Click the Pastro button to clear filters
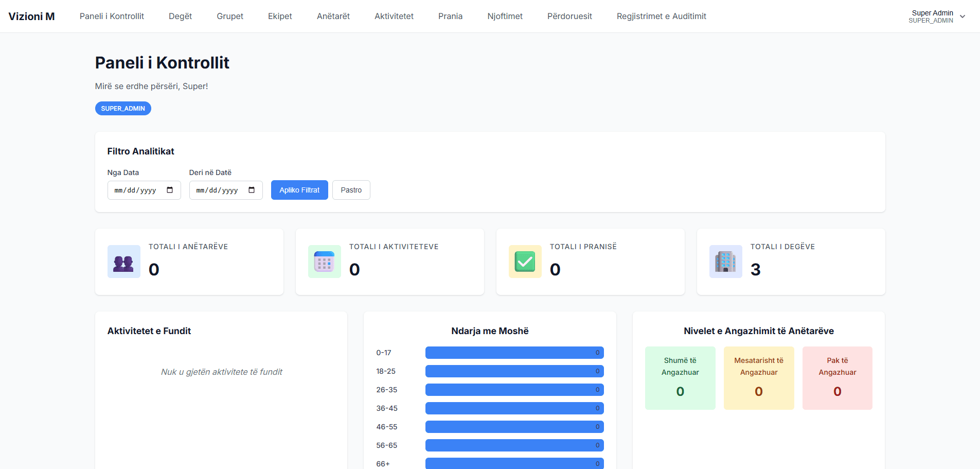 pyautogui.click(x=351, y=190)
